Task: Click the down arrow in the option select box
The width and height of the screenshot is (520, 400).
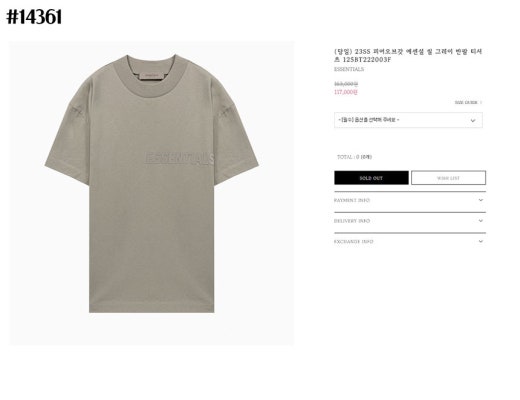Action: 473,120
